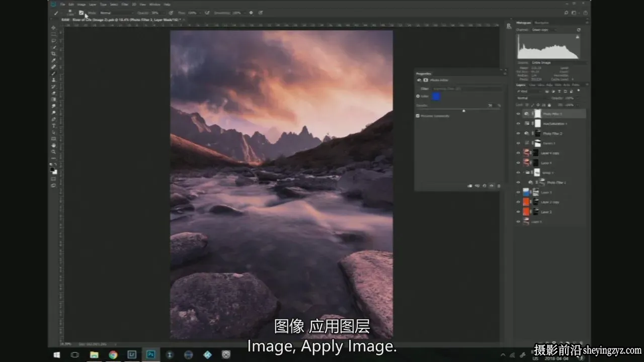
Task: Select the Type tool
Action: click(x=54, y=126)
